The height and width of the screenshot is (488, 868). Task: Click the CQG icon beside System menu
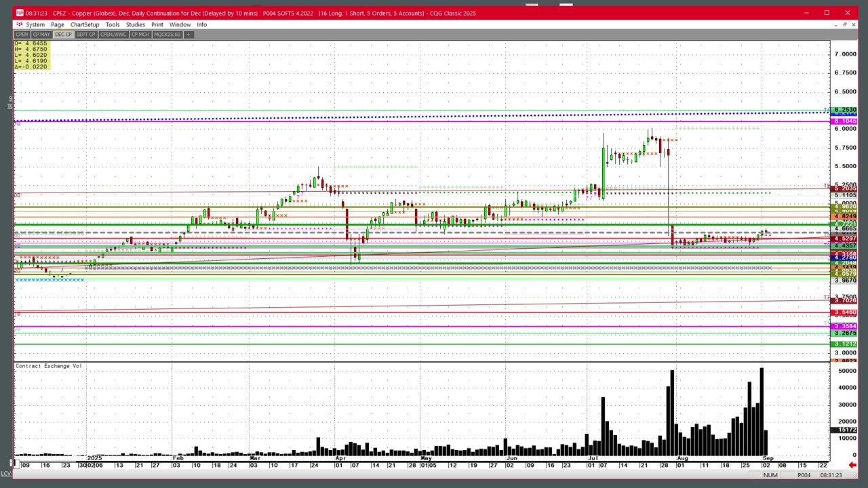click(x=20, y=24)
